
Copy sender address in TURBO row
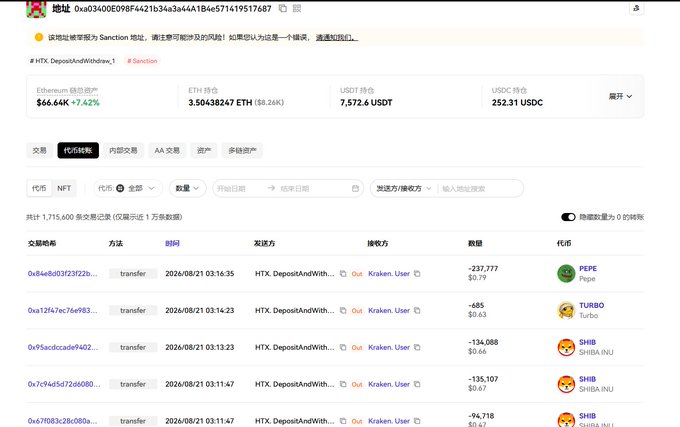point(343,310)
